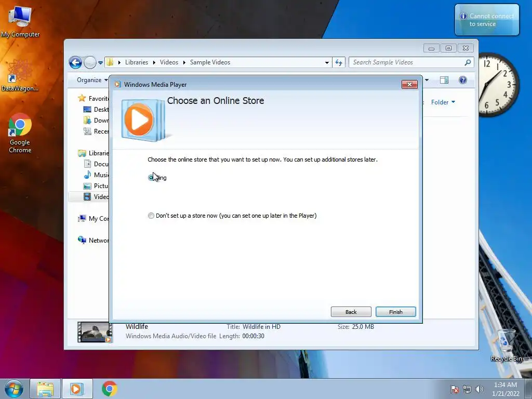The height and width of the screenshot is (399, 532).
Task: Select the Bing online store radio button
Action: (x=151, y=178)
